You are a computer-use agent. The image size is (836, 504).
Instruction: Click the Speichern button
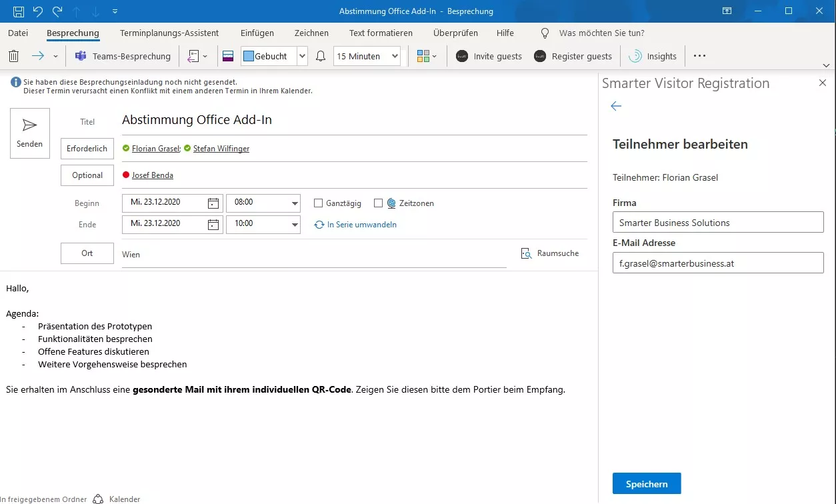tap(646, 483)
